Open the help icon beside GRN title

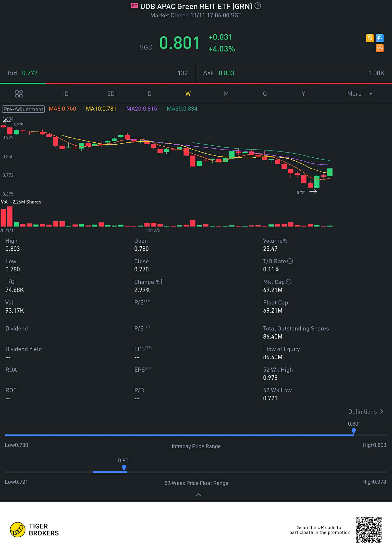258,6
